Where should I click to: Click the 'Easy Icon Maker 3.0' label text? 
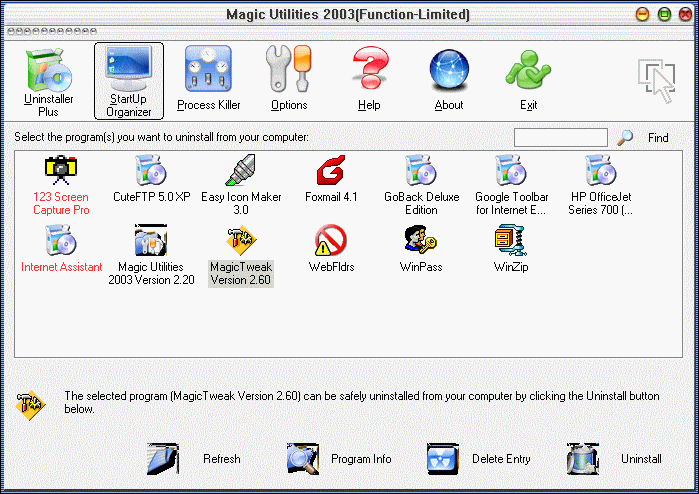click(241, 203)
